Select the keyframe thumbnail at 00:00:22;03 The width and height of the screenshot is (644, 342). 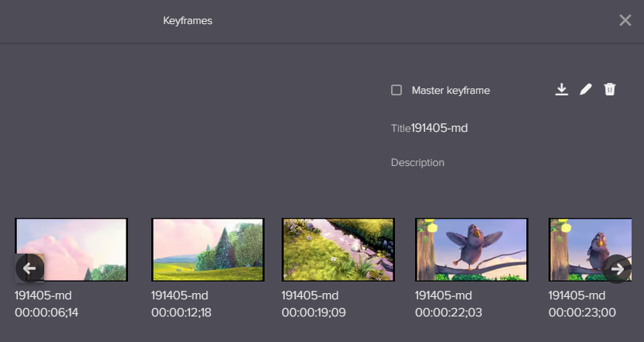coord(472,250)
